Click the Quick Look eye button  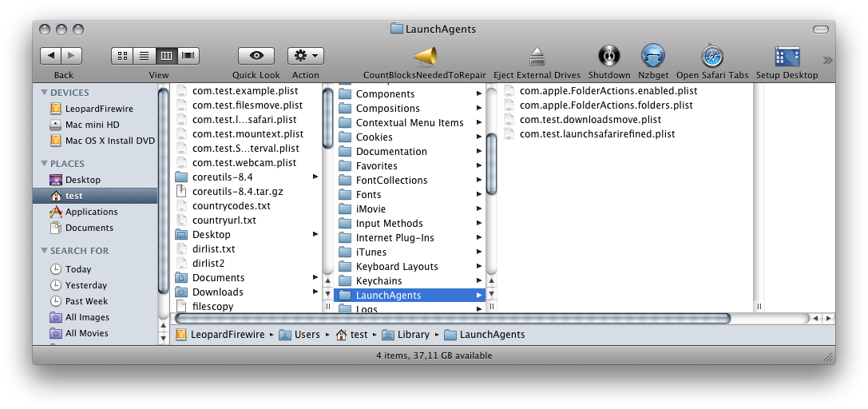(x=256, y=56)
